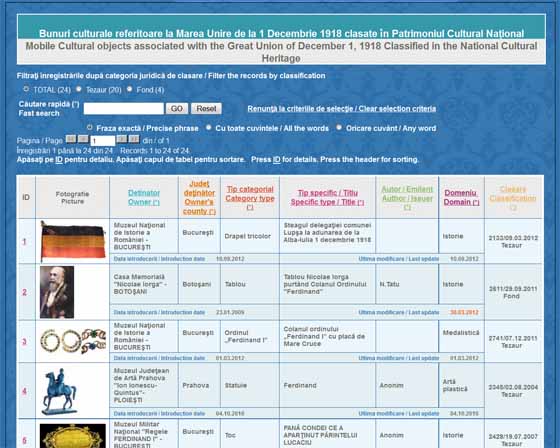This screenshot has height=448, width=560.
Task: Open the Nicolae Iorga portrait thumbnail
Action: pyautogui.click(x=57, y=292)
